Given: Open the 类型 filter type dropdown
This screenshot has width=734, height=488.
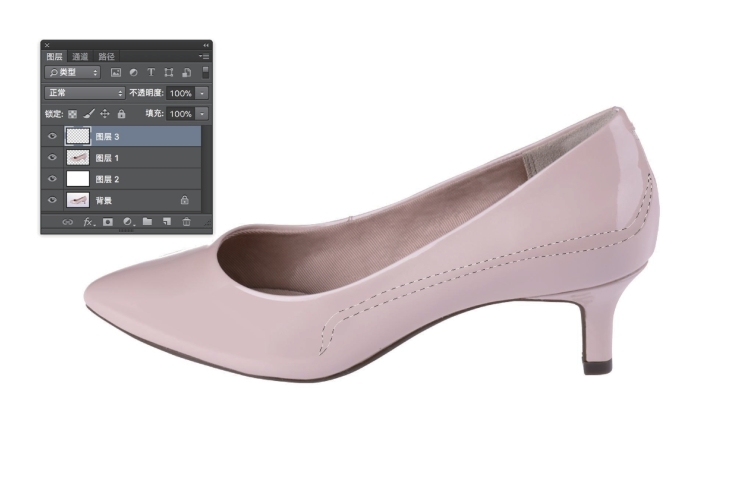Looking at the screenshot, I should (73, 72).
